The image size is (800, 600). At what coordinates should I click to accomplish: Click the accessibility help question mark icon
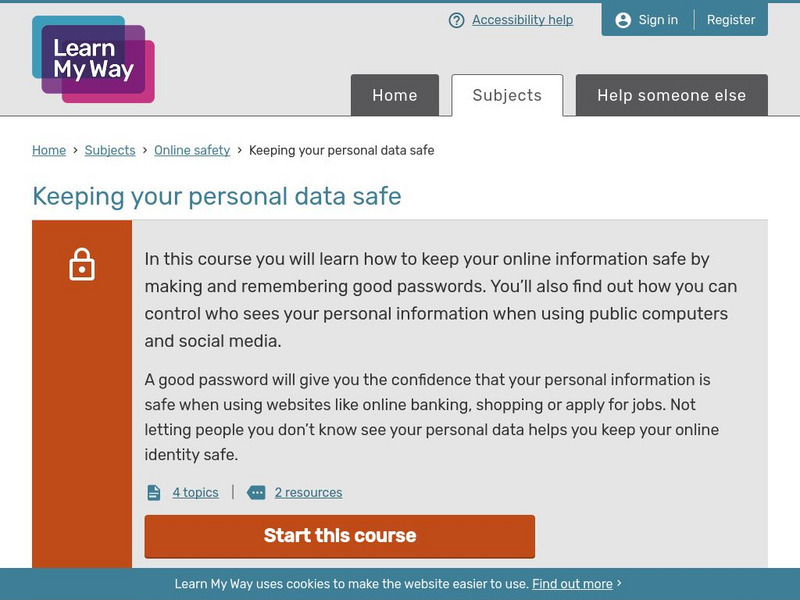click(x=457, y=20)
